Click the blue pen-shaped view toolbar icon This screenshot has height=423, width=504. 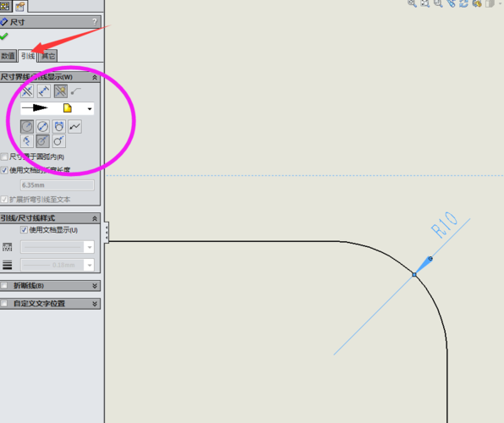[451, 3]
